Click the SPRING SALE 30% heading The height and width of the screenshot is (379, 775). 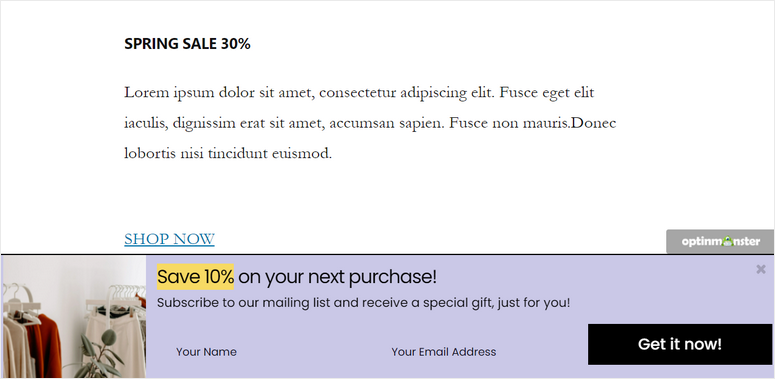pyautogui.click(x=187, y=44)
